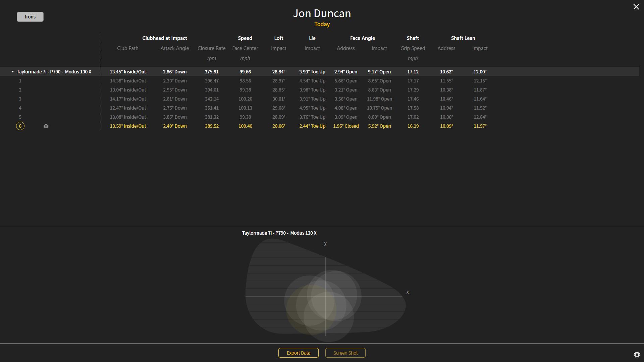Click the 3.85° Down attack angle value
The image size is (644, 362).
click(175, 117)
